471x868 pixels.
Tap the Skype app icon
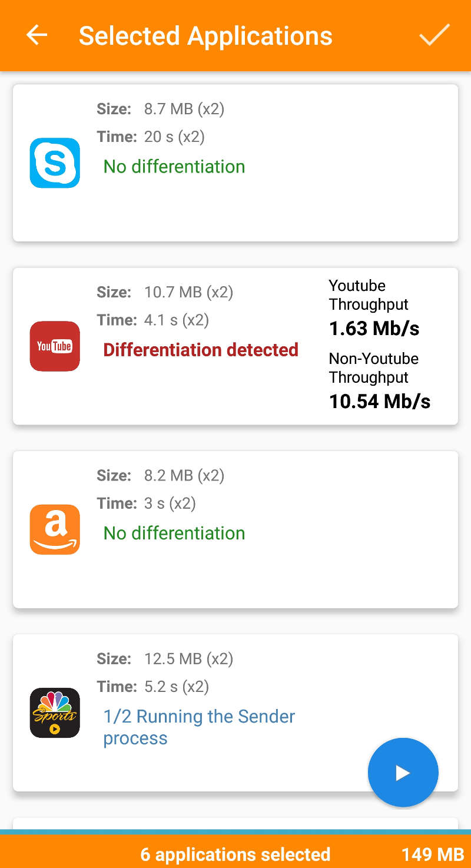tap(55, 163)
